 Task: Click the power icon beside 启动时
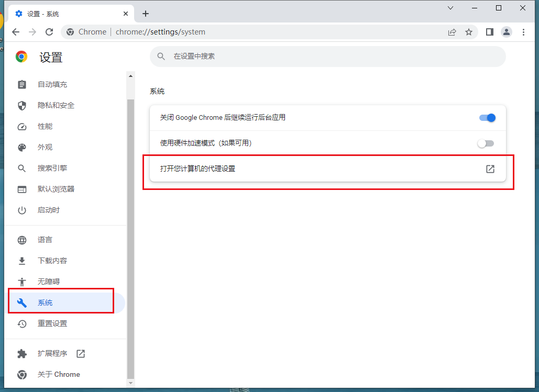pyautogui.click(x=22, y=210)
